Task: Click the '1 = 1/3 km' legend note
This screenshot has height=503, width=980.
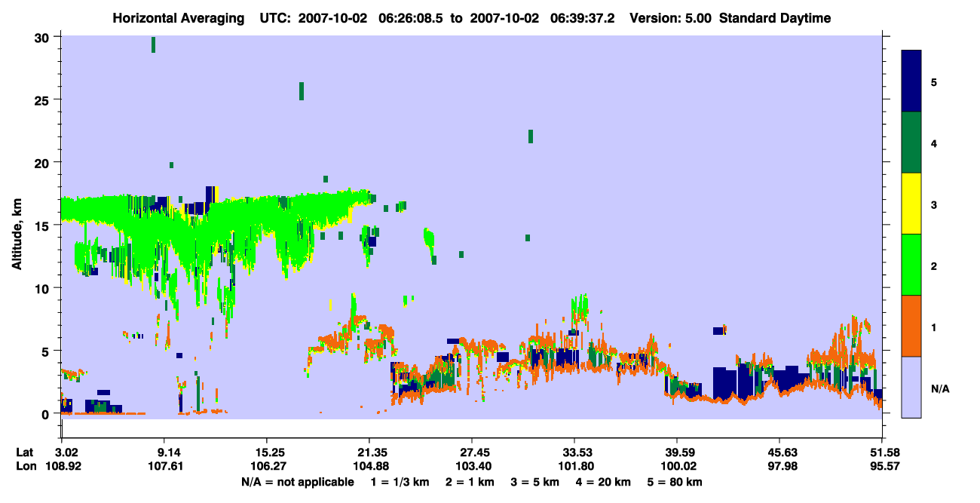Action: [x=400, y=481]
